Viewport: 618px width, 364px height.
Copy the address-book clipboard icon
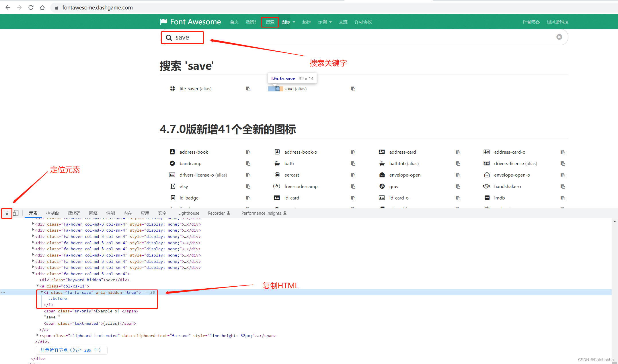click(248, 152)
